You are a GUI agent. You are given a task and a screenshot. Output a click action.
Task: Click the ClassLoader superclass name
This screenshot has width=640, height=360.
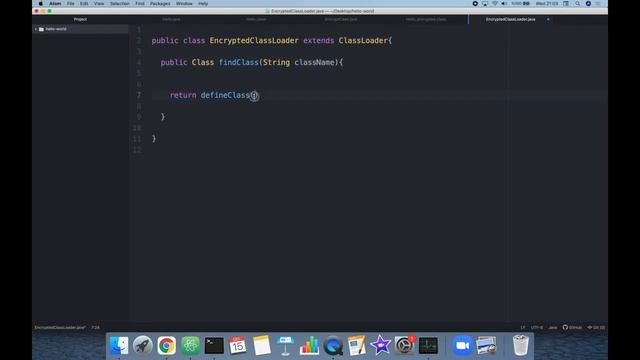[x=363, y=40]
